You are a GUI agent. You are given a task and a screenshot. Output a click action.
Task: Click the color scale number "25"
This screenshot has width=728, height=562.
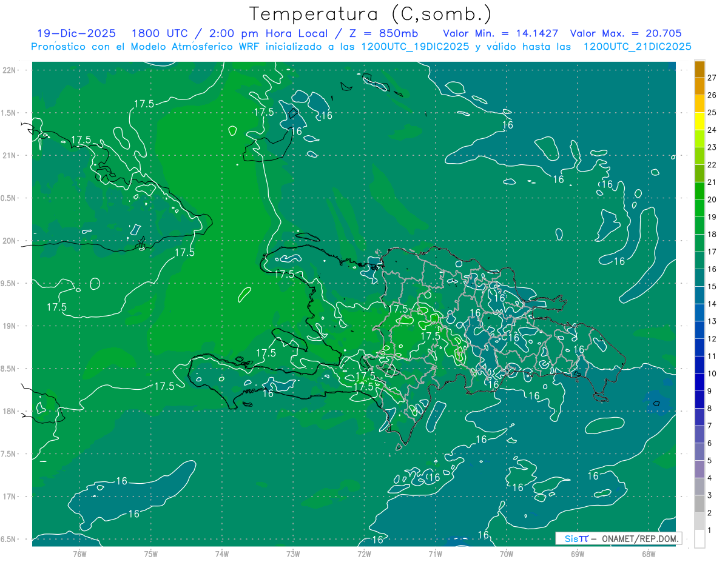[712, 112]
